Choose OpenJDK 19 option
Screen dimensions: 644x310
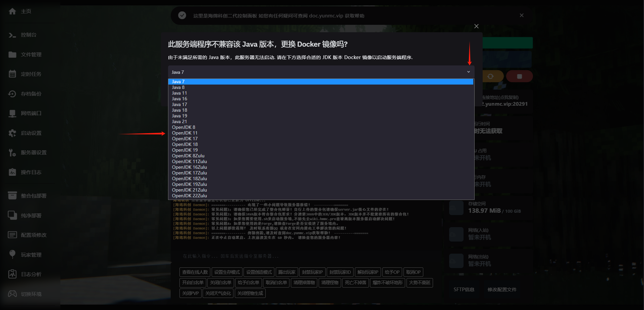point(321,150)
